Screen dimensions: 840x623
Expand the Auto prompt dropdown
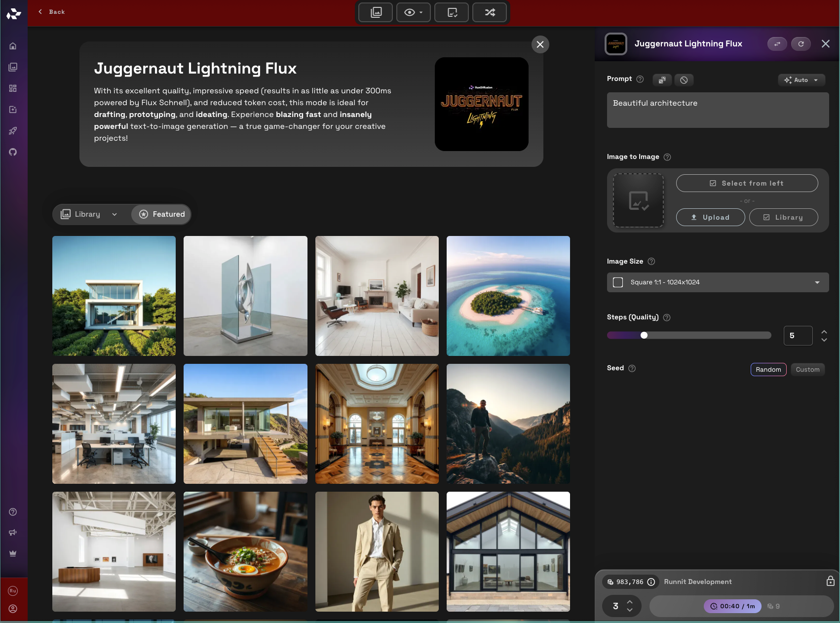(x=801, y=80)
